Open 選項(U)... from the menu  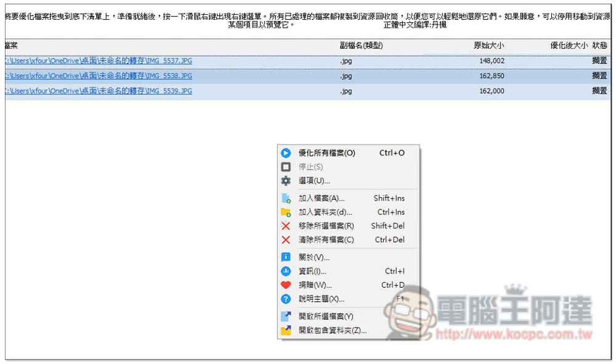[x=349, y=180]
